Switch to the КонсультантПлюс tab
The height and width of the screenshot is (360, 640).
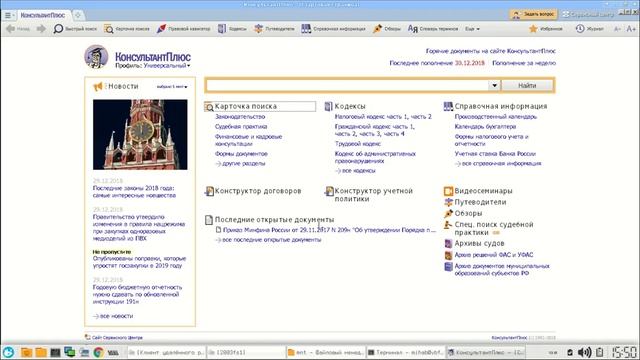pyautogui.click(x=42, y=15)
